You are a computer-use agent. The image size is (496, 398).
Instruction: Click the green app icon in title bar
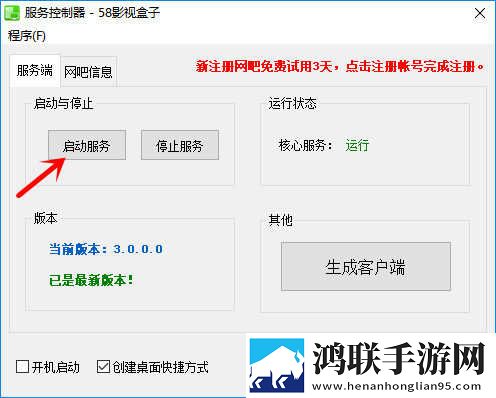(12, 13)
